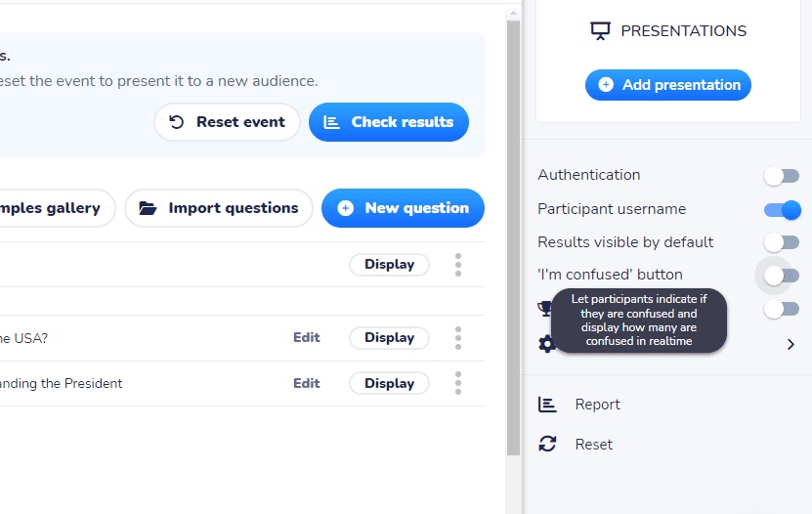Click Edit link for the President question
This screenshot has width=812, height=514.
click(307, 384)
